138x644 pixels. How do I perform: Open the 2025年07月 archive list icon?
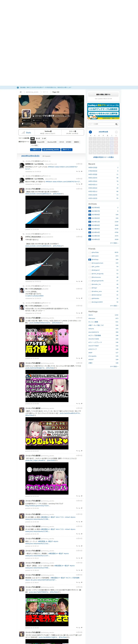point(90,211)
